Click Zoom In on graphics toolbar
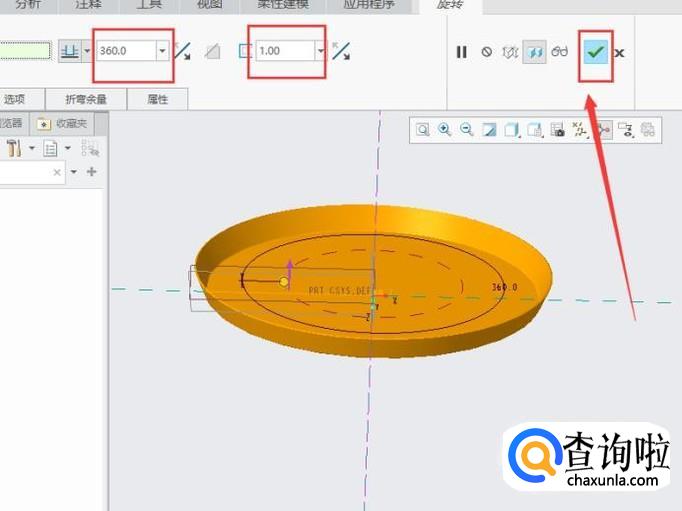Image resolution: width=682 pixels, height=511 pixels. pos(444,130)
